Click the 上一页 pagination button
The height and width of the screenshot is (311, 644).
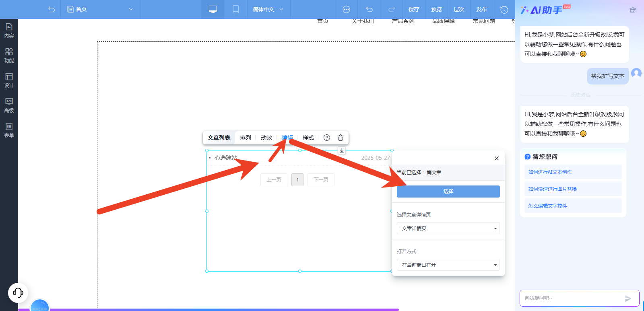coord(274,180)
